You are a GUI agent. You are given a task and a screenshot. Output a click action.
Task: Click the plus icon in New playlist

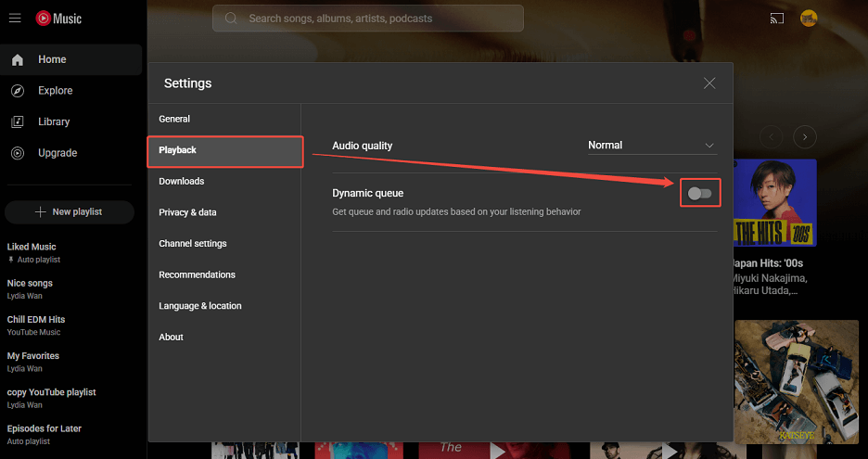point(41,212)
